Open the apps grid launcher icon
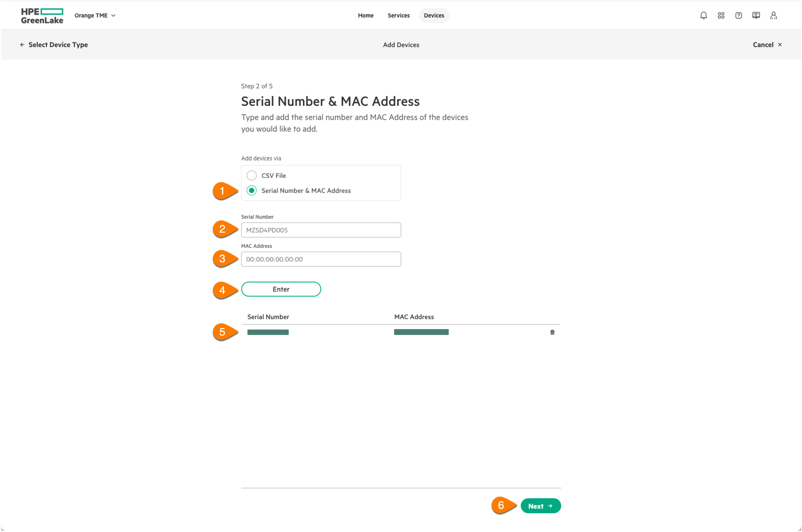The image size is (802, 532). tap(721, 15)
